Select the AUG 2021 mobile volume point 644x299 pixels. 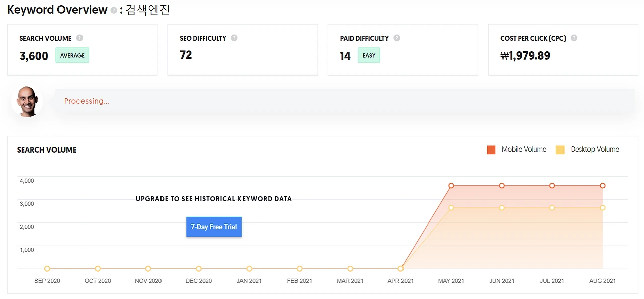[x=603, y=186]
